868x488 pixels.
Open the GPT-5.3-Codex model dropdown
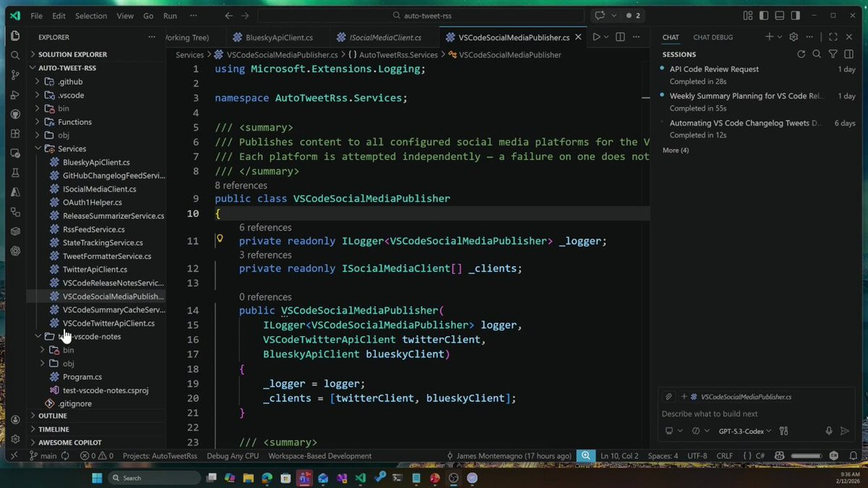[x=744, y=431]
